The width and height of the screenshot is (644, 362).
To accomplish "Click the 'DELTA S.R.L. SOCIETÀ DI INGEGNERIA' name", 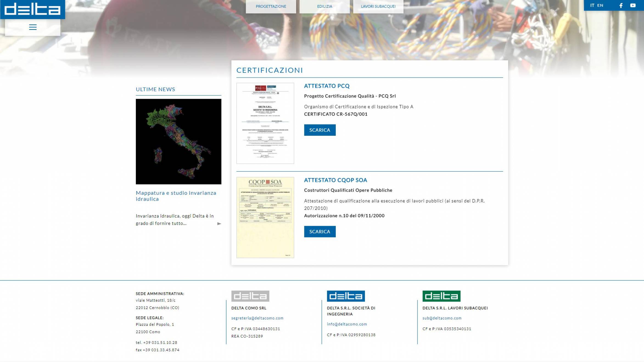I will pos(351,311).
